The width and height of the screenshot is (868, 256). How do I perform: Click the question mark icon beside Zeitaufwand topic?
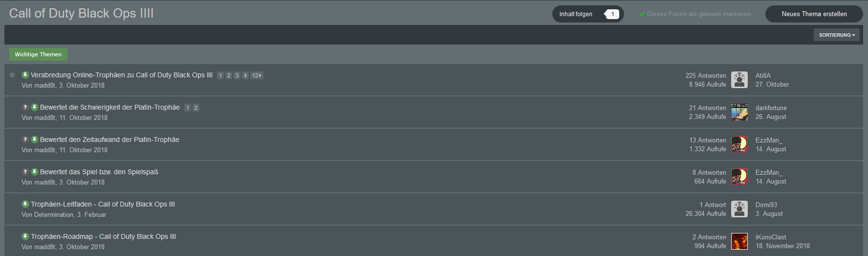tap(25, 140)
